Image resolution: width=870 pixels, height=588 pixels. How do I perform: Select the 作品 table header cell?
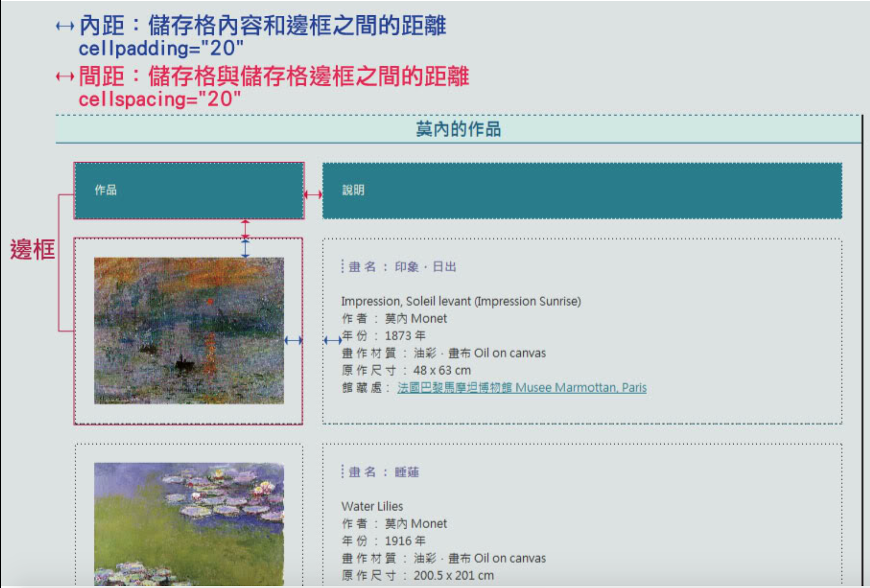click(x=189, y=190)
